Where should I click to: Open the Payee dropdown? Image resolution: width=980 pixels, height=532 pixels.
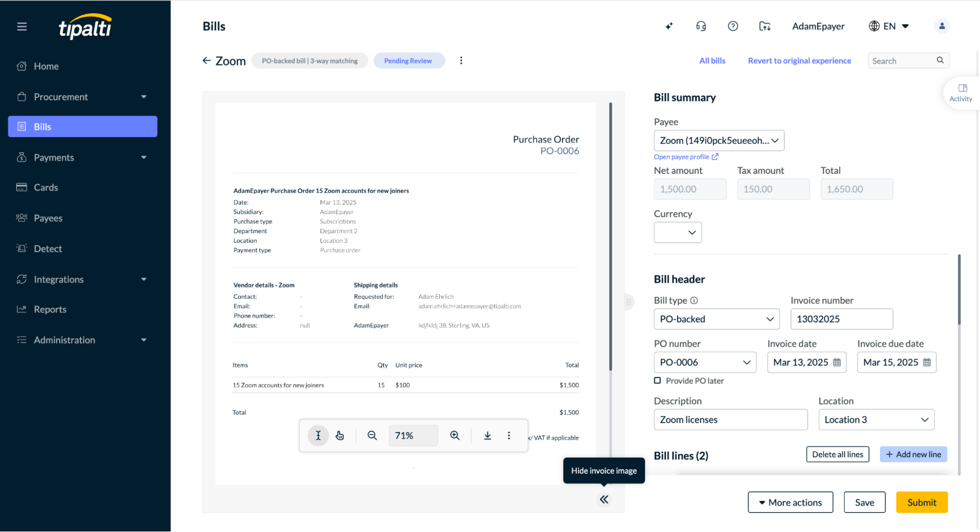click(x=719, y=141)
